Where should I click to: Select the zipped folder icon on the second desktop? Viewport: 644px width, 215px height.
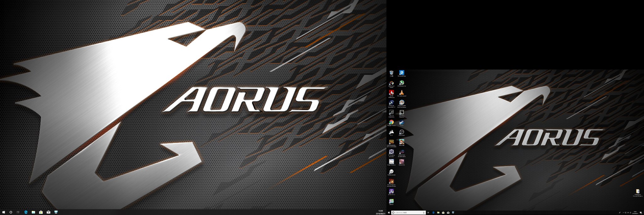(x=638, y=193)
